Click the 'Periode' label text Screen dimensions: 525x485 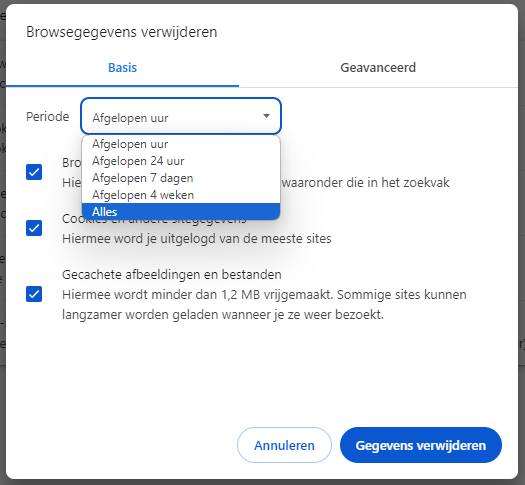pos(48,117)
